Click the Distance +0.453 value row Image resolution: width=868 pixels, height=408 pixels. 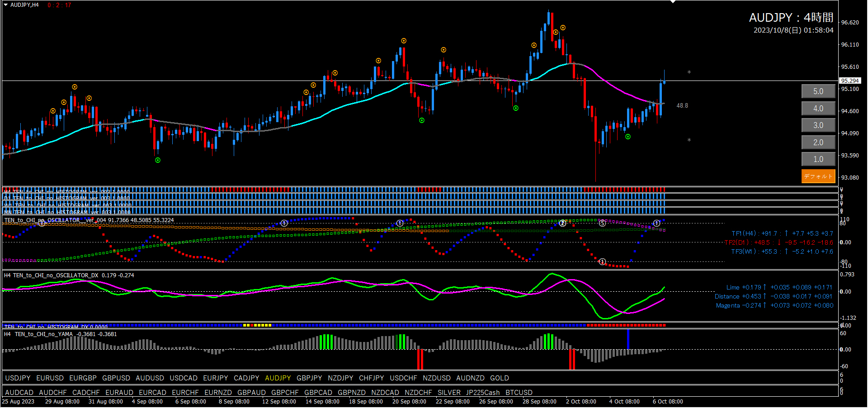point(774,296)
